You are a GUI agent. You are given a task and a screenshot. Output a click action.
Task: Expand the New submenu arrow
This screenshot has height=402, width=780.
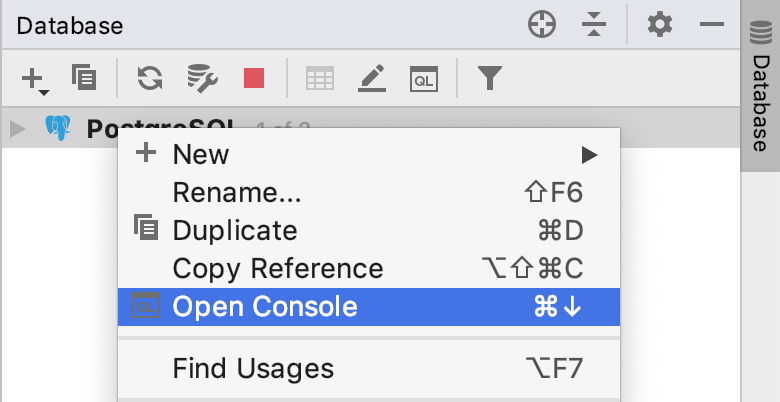(x=589, y=155)
